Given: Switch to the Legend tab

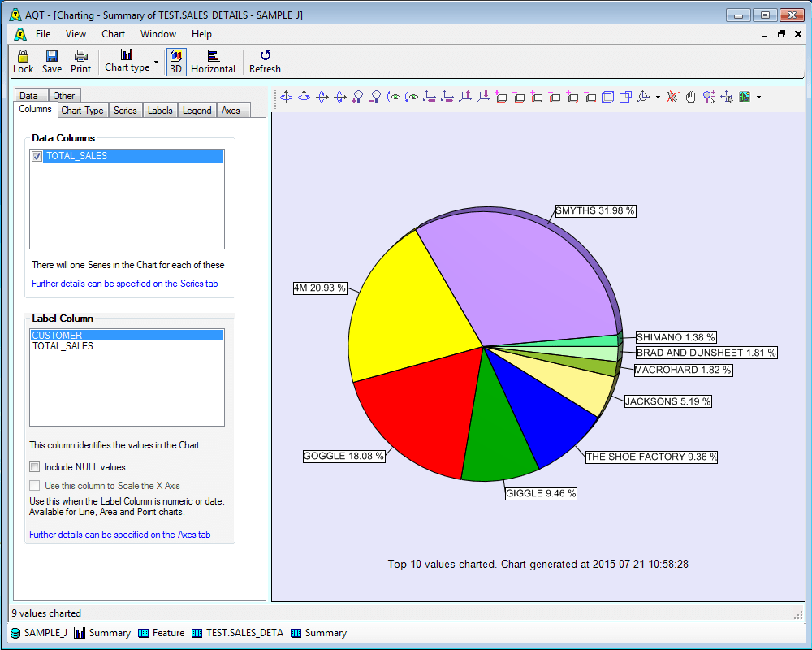Looking at the screenshot, I should [197, 110].
